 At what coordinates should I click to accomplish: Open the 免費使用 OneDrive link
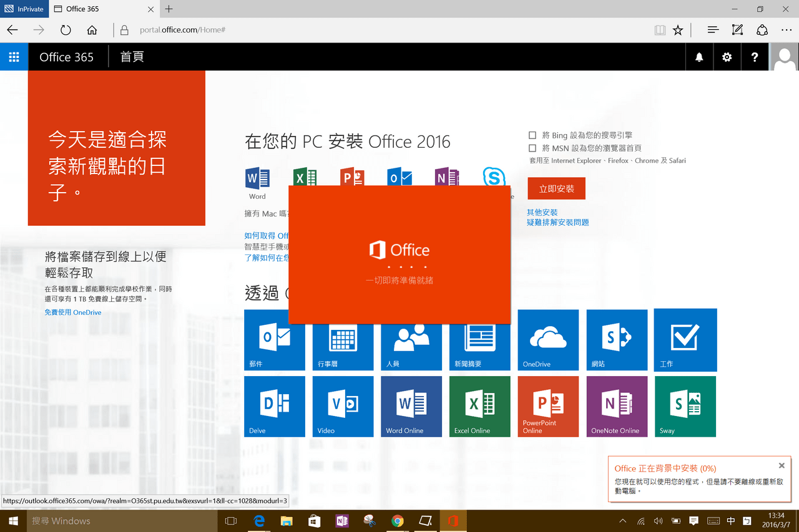tap(73, 312)
